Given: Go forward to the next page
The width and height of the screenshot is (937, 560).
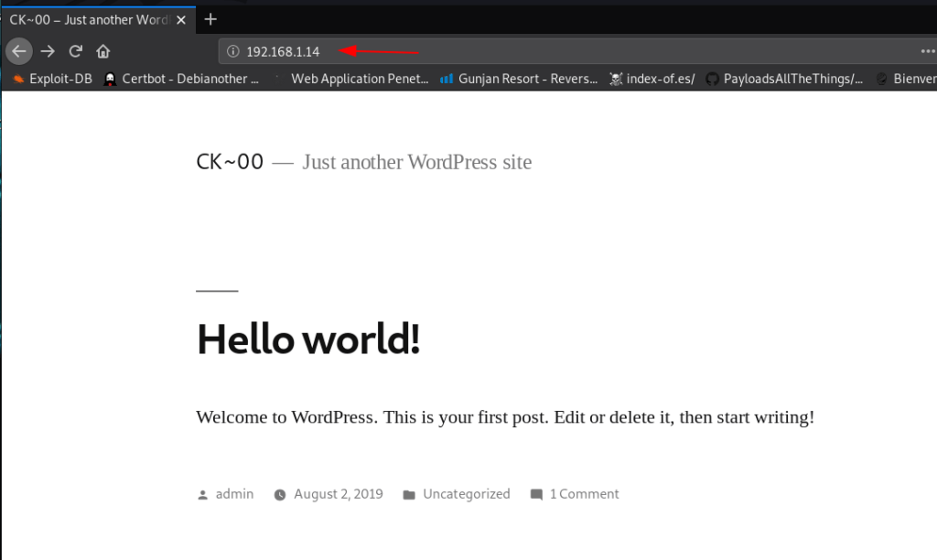Looking at the screenshot, I should click(48, 51).
